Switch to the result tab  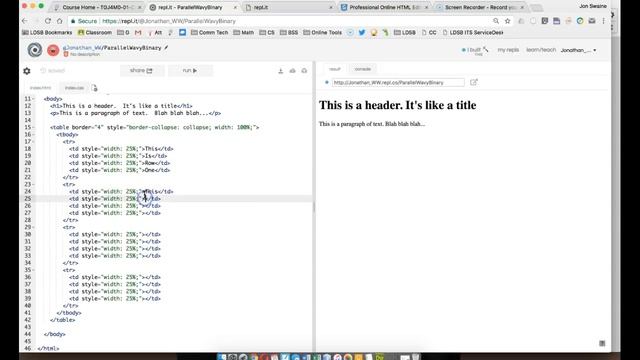[x=335, y=69]
